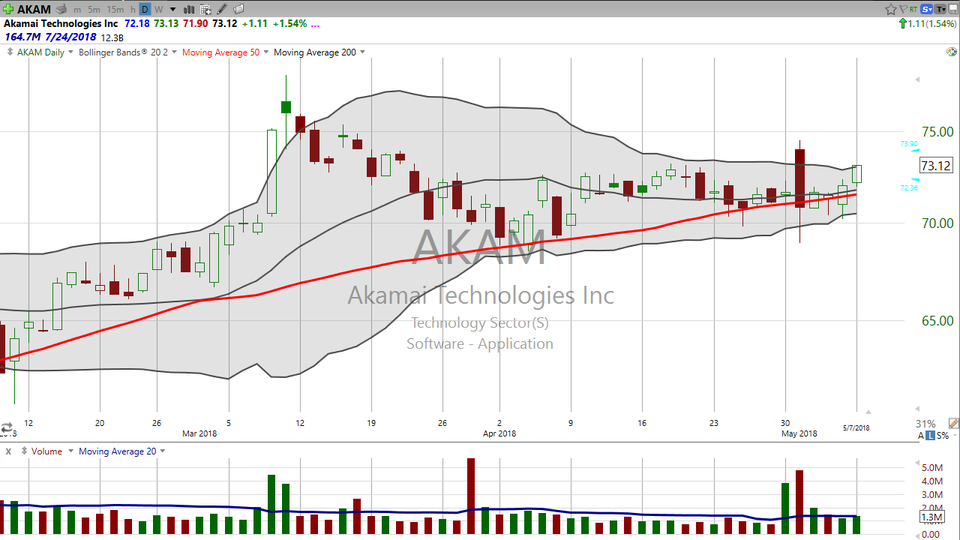Click the add indicator icon

(206, 9)
